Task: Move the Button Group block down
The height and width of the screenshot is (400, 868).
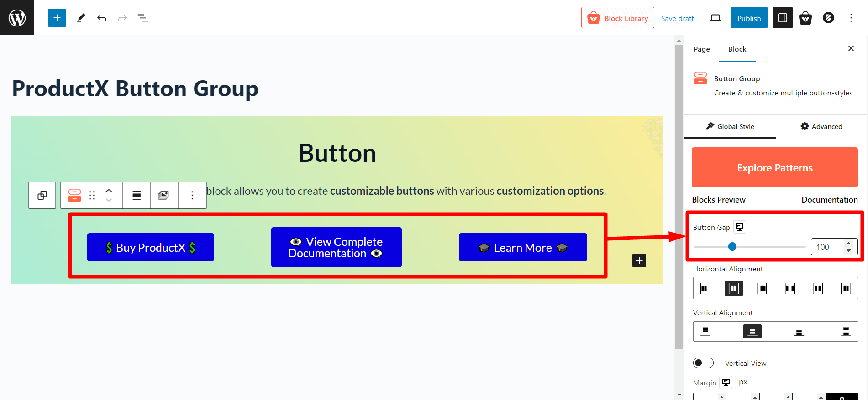Action: [109, 200]
